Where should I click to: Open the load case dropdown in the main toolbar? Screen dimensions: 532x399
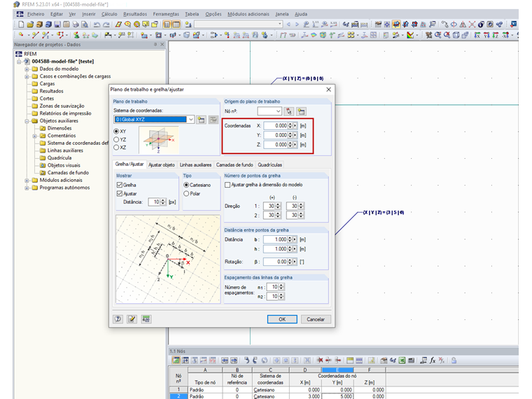(280, 24)
